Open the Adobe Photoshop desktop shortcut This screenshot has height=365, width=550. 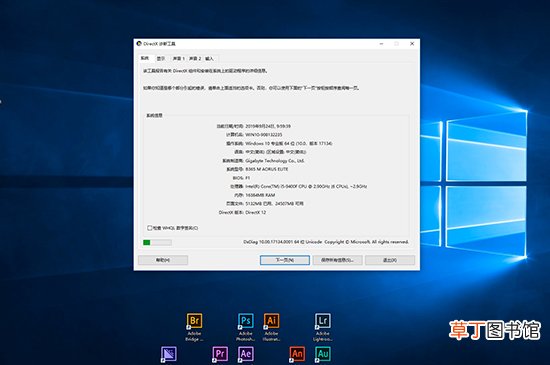point(246,327)
